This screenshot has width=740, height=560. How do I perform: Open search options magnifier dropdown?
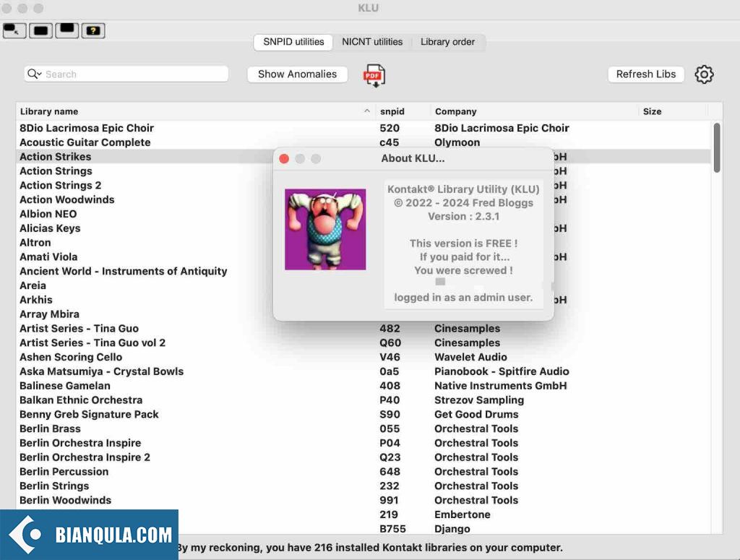34,74
